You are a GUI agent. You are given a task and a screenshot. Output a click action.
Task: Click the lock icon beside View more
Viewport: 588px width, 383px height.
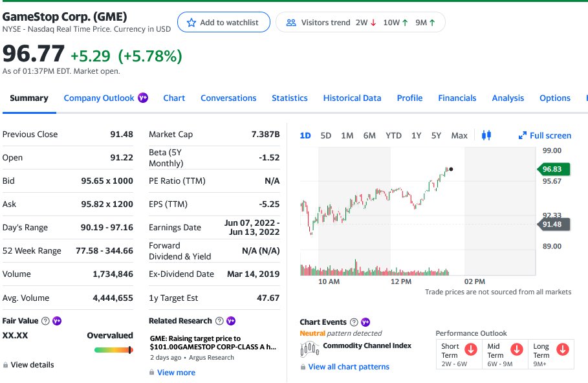(x=151, y=372)
